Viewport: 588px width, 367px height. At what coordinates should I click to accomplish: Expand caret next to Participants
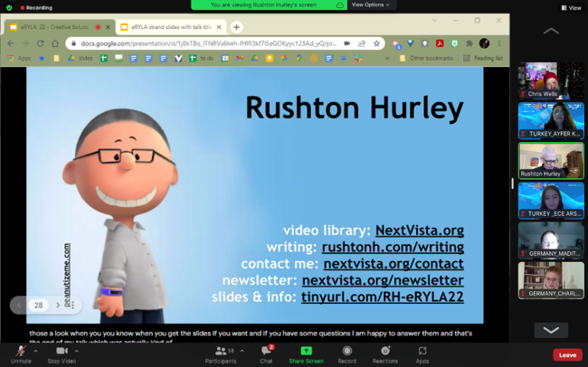(242, 352)
